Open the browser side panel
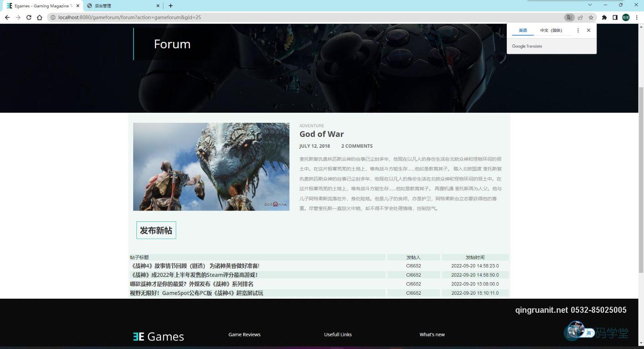This screenshot has height=349, width=644. [x=615, y=17]
